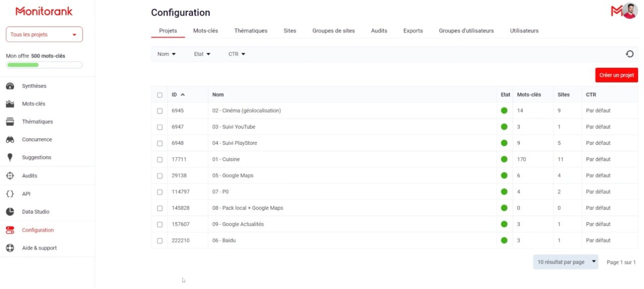Click the API braces icon
This screenshot has height=289, width=644.
click(10, 194)
